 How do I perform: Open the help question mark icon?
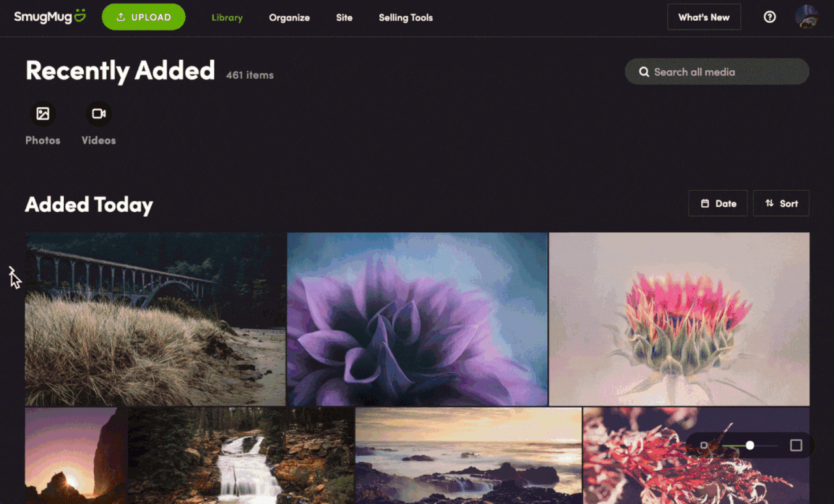[769, 17]
